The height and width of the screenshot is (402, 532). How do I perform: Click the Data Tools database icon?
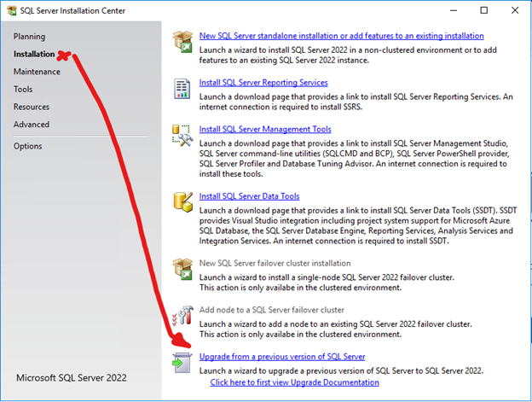(x=182, y=202)
